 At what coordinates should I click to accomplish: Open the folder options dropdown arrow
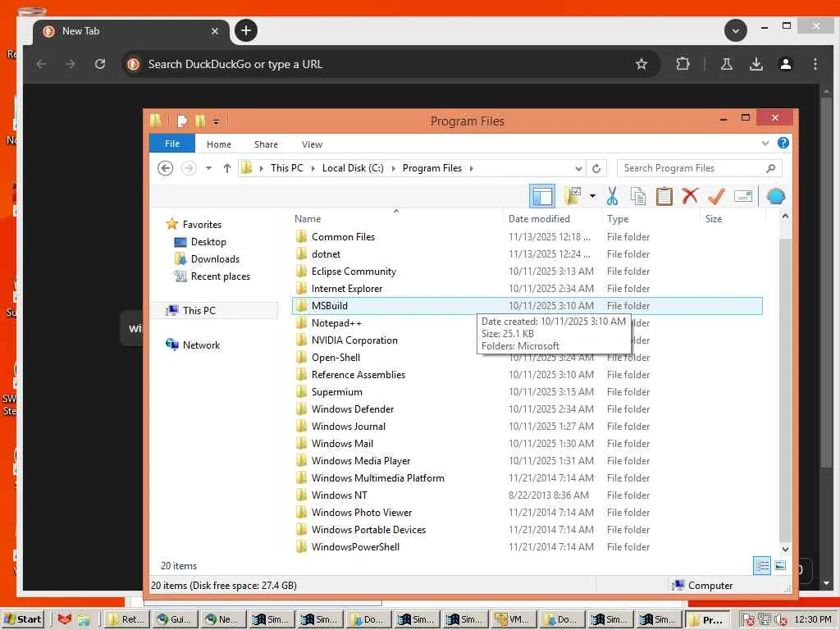click(592, 196)
